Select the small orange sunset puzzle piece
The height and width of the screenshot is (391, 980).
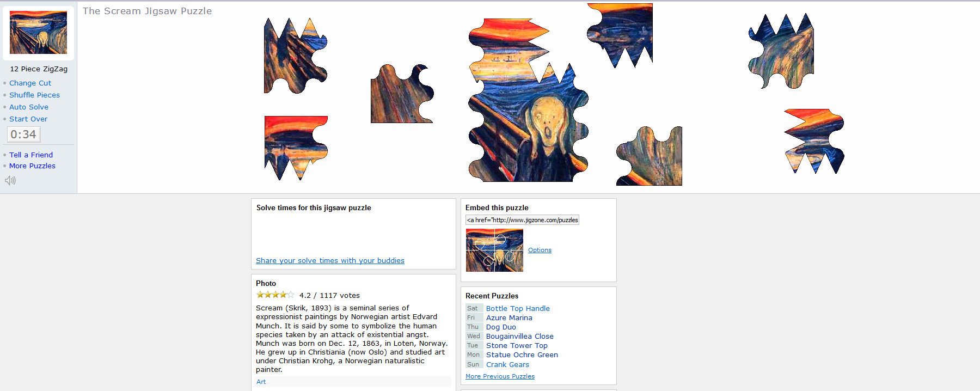tap(814, 141)
